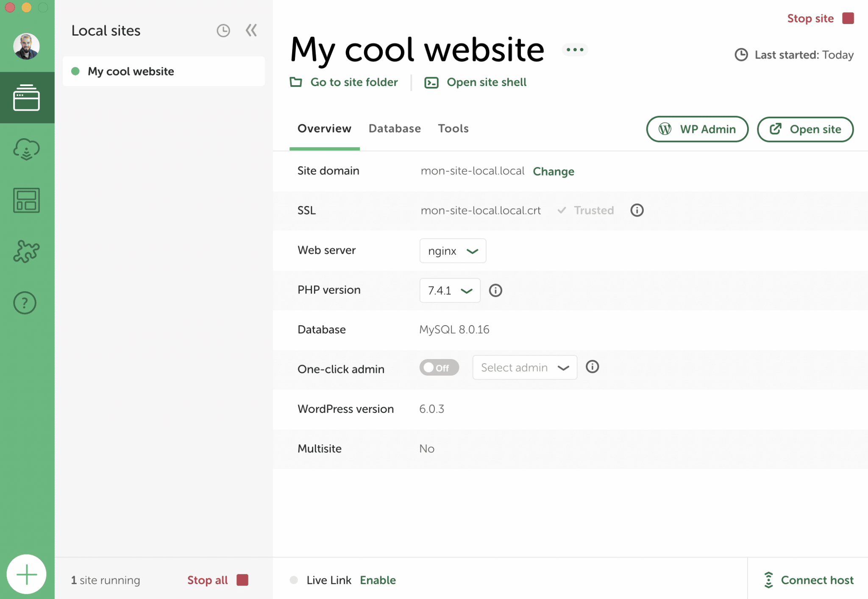The width and height of the screenshot is (868, 599).
Task: Click the PHP version info icon
Action: (x=495, y=290)
